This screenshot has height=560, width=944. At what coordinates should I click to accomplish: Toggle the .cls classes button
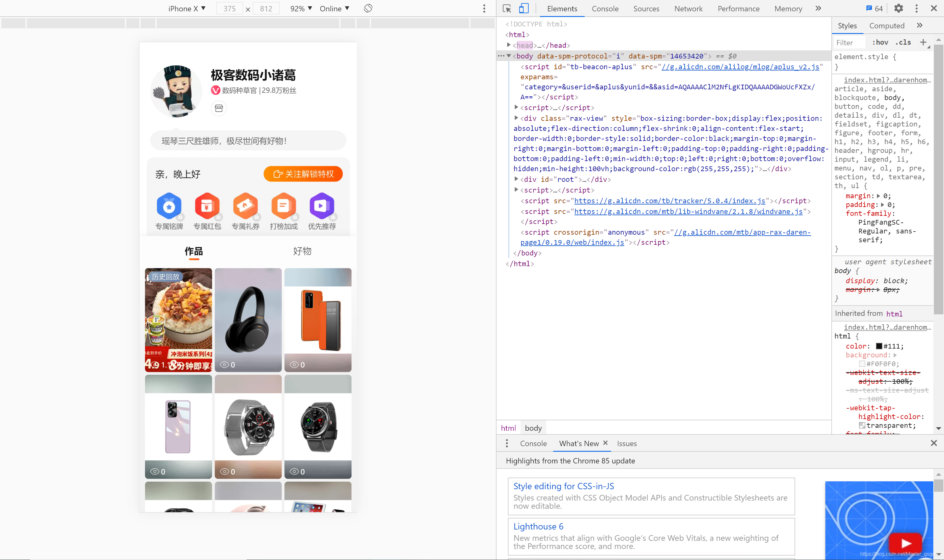pos(903,42)
